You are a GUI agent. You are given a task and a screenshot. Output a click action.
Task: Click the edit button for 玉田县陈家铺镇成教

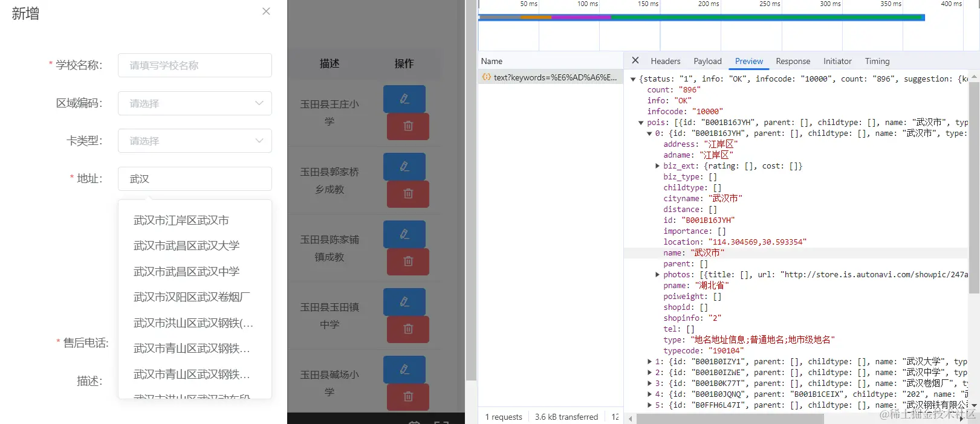coord(404,234)
